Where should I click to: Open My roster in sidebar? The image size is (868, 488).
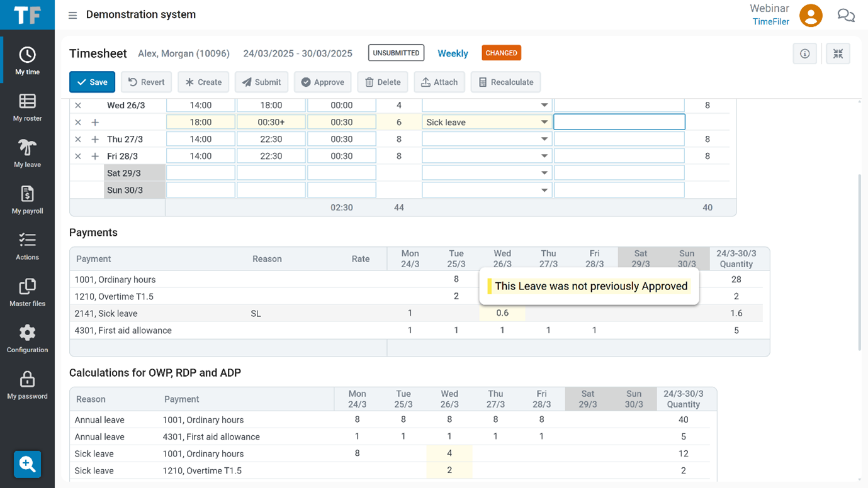tap(27, 107)
